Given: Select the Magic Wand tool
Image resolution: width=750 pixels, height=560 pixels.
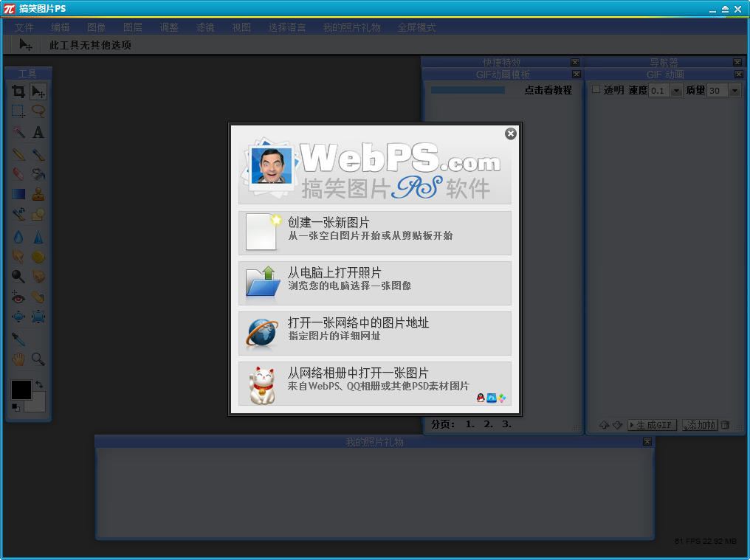Looking at the screenshot, I should coord(18,132).
